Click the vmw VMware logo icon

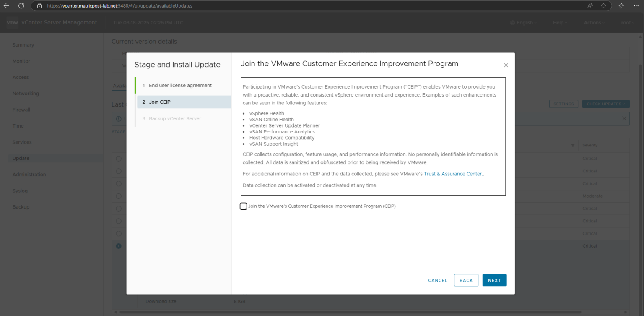(x=13, y=23)
